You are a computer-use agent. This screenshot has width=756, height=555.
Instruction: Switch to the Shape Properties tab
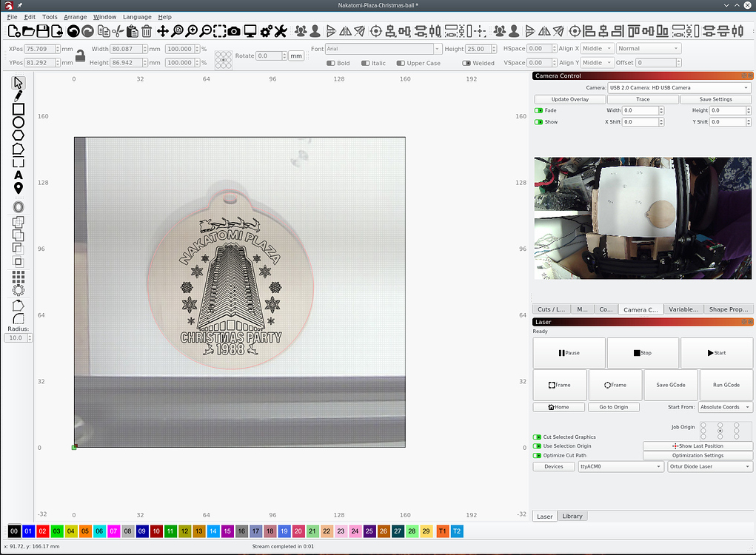pyautogui.click(x=728, y=309)
